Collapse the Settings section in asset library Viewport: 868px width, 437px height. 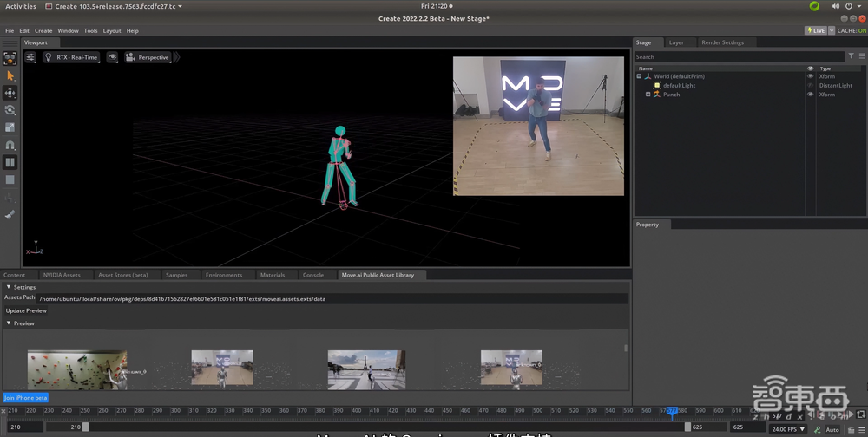10,287
